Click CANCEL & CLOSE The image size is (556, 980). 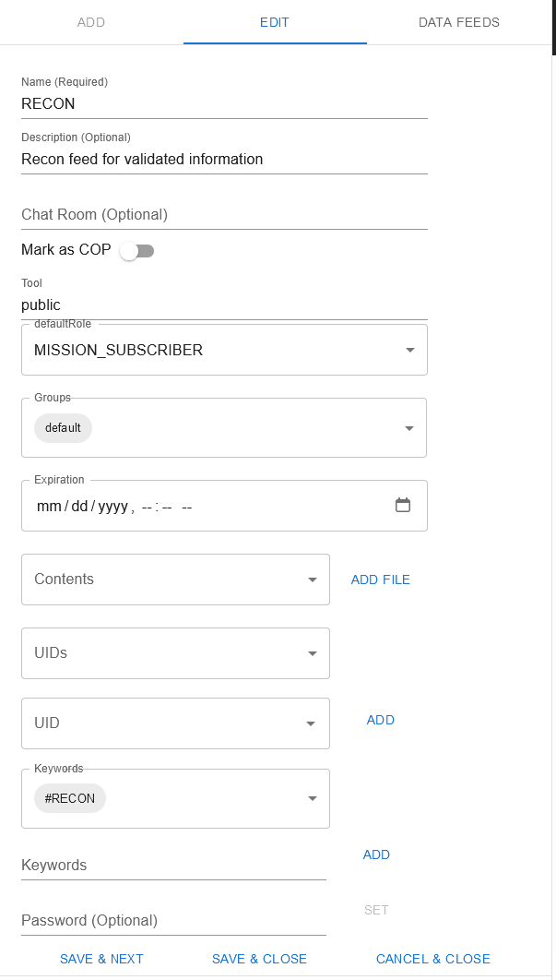[x=432, y=959]
